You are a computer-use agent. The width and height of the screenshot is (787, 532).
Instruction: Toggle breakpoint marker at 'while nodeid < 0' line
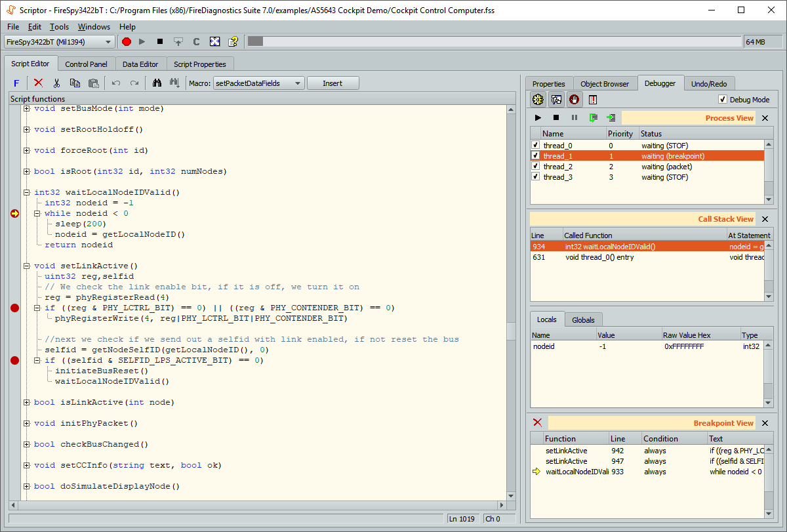15,213
